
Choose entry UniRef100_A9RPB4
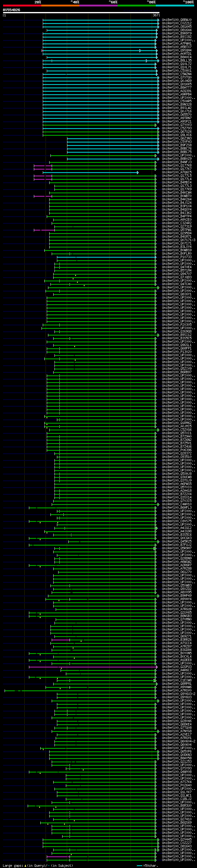[176, 94]
